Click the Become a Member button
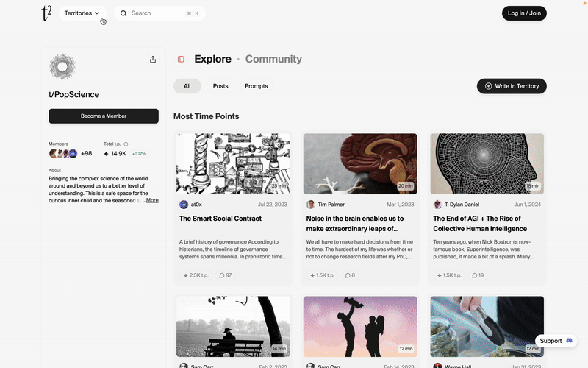The height and width of the screenshot is (368, 588). (104, 116)
